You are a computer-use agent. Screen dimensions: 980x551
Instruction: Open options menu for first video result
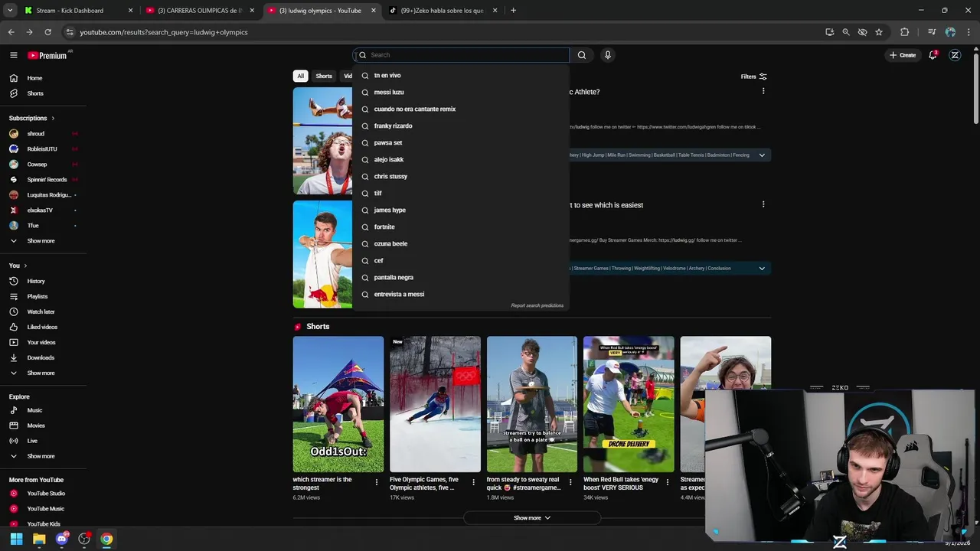tap(763, 91)
